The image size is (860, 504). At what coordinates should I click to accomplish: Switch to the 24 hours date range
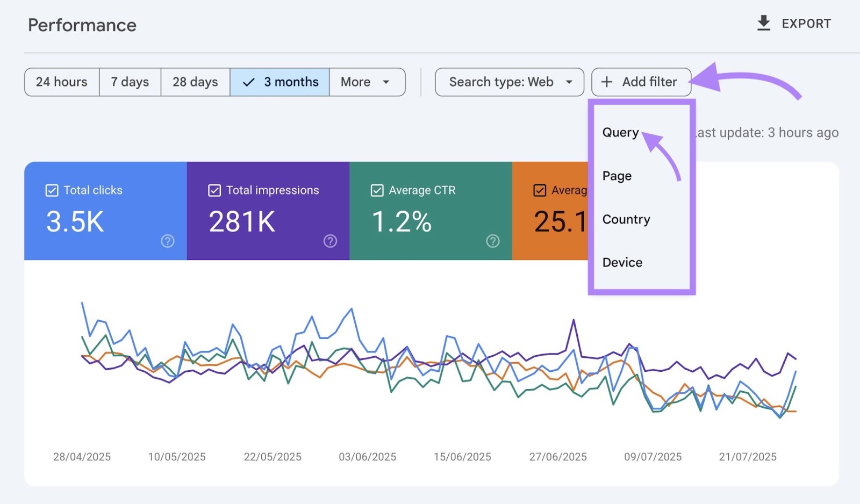[61, 82]
